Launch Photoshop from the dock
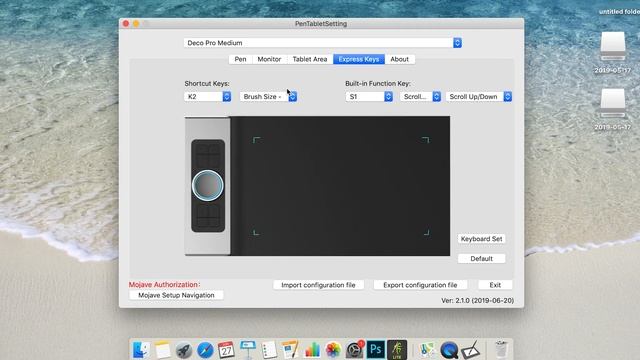640x360 pixels. [x=376, y=350]
